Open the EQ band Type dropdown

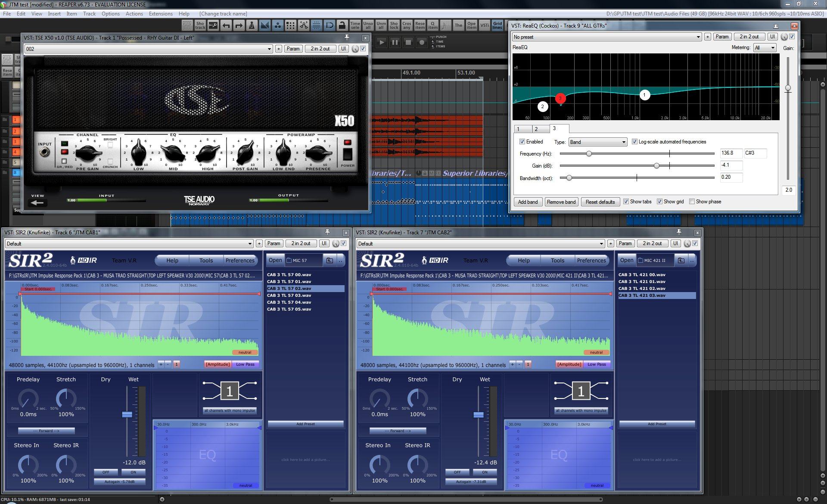[x=597, y=142]
